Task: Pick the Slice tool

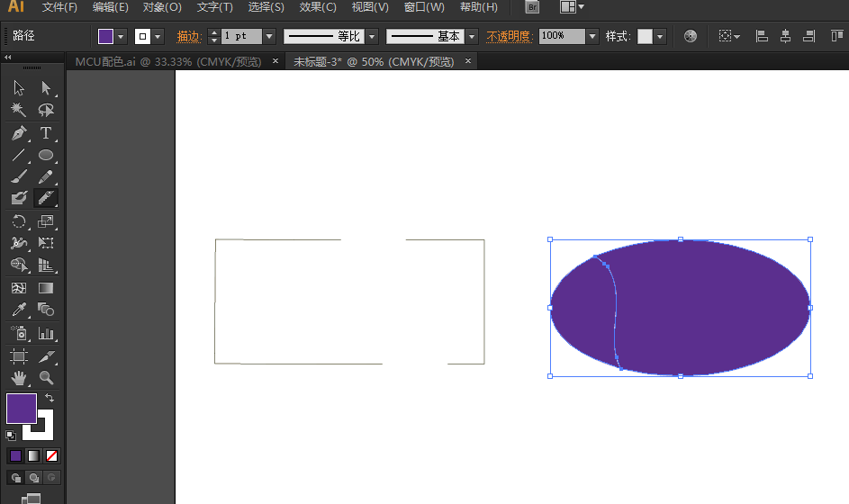Action: pos(46,355)
